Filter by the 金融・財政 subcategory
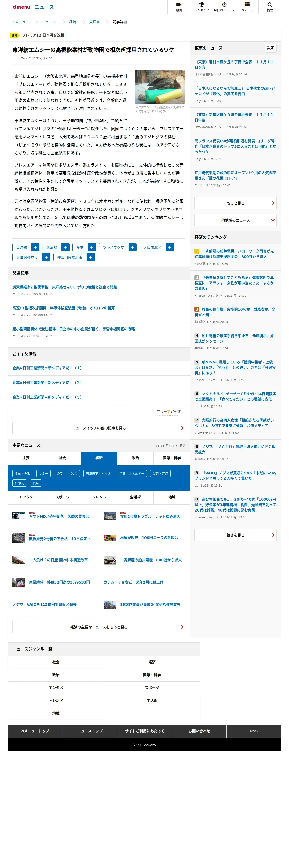 pos(23,473)
